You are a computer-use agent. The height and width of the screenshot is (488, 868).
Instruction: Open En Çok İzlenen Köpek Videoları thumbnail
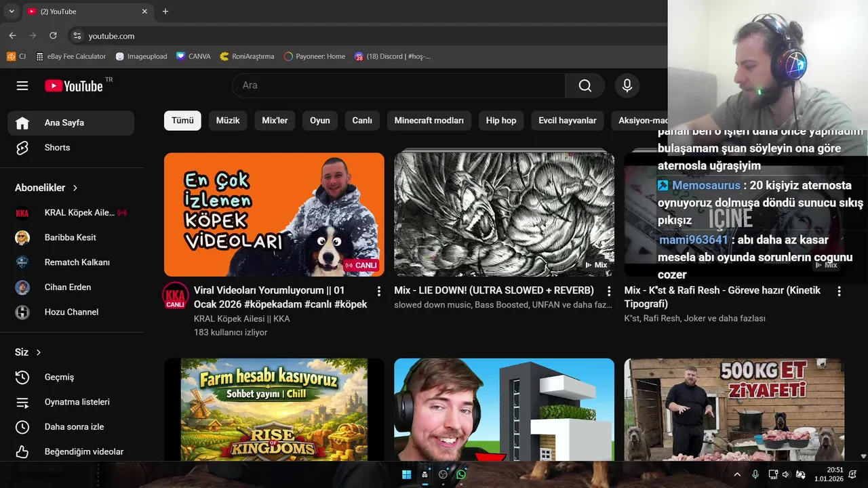(x=274, y=214)
